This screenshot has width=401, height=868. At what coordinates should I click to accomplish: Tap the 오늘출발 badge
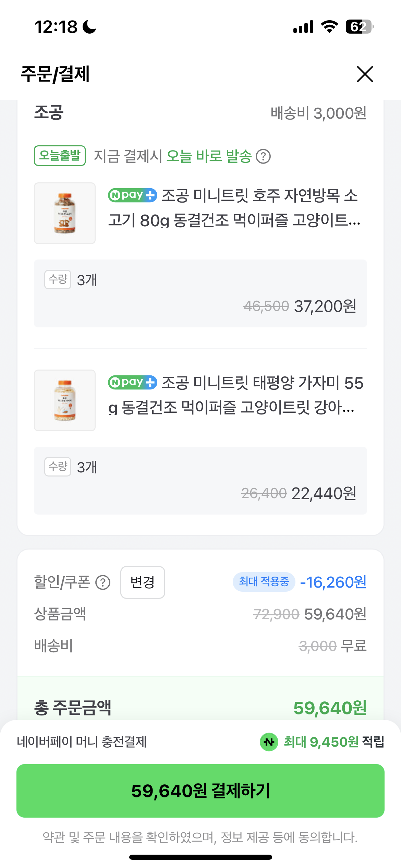60,156
